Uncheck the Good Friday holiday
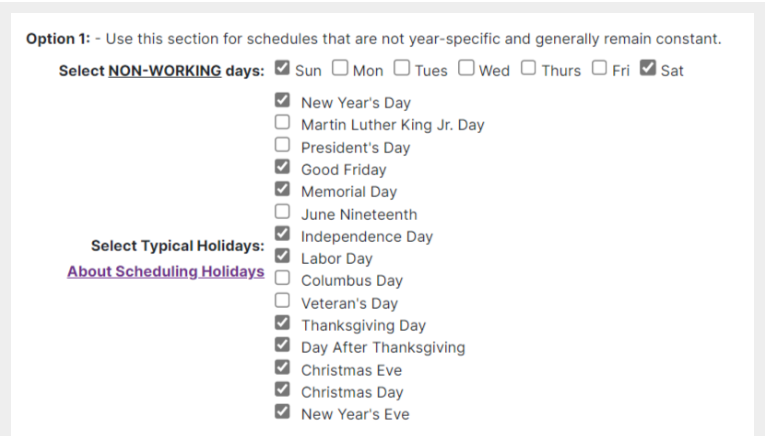 tap(282, 167)
